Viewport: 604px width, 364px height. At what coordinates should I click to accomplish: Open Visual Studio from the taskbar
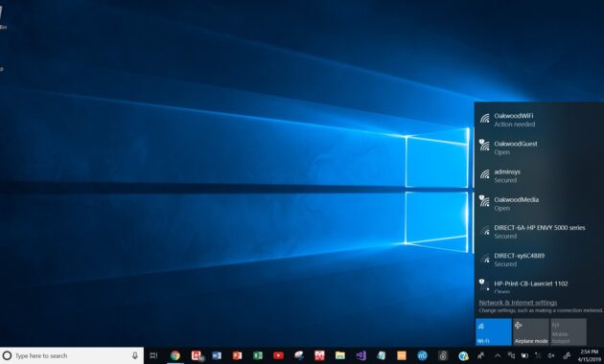(x=360, y=355)
